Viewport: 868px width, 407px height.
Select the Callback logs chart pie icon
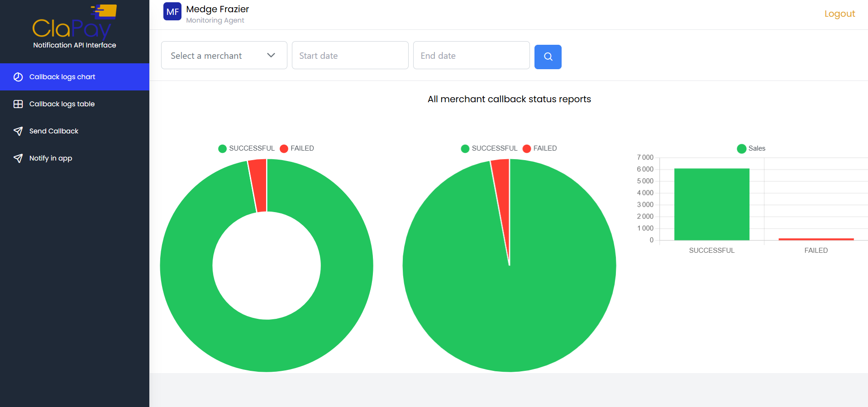click(18, 77)
